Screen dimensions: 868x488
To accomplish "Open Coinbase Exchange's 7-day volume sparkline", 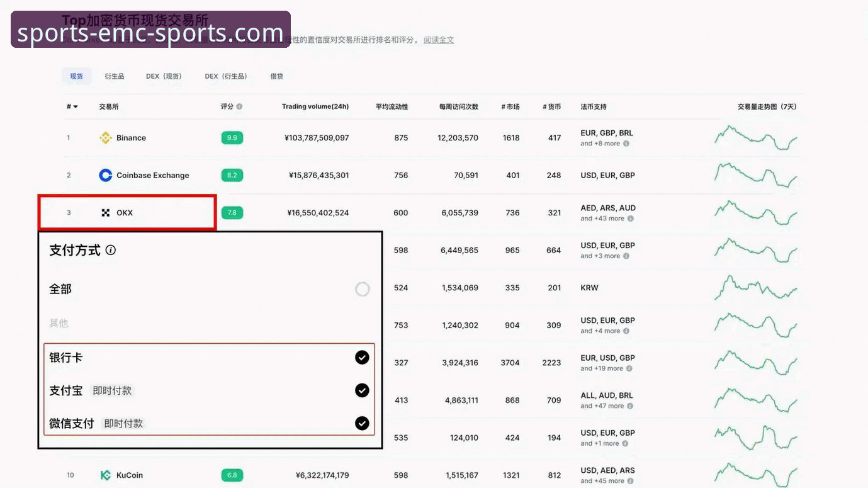I will [x=756, y=175].
